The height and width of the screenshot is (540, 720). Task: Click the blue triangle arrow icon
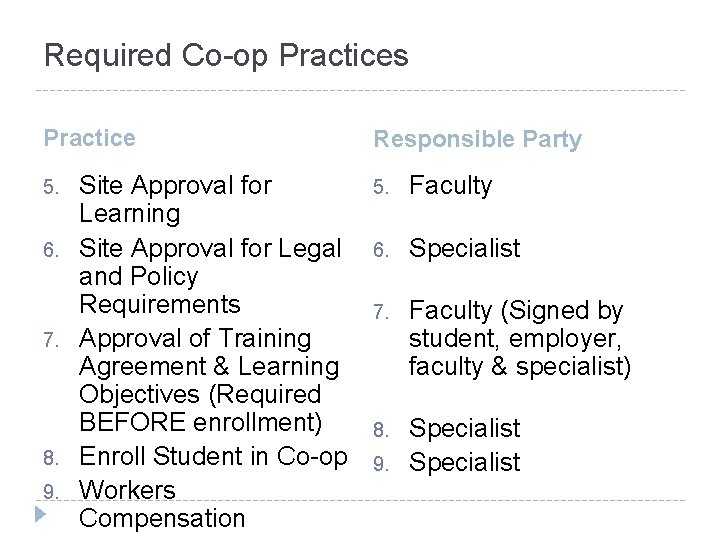click(40, 514)
